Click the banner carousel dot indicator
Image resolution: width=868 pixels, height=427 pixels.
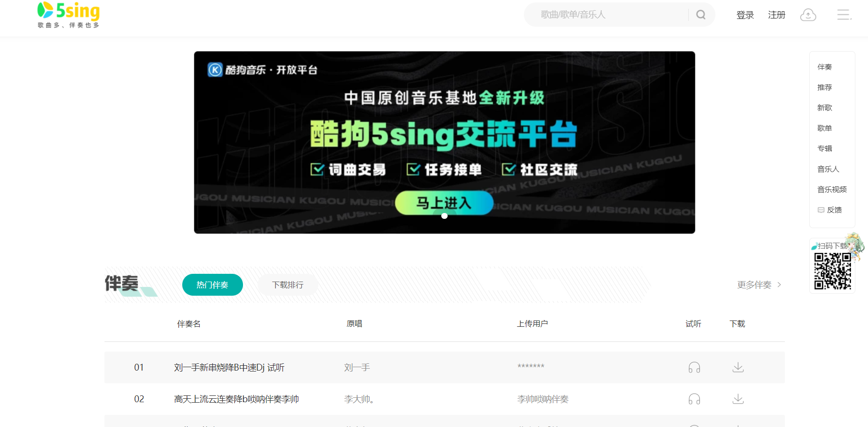[444, 216]
